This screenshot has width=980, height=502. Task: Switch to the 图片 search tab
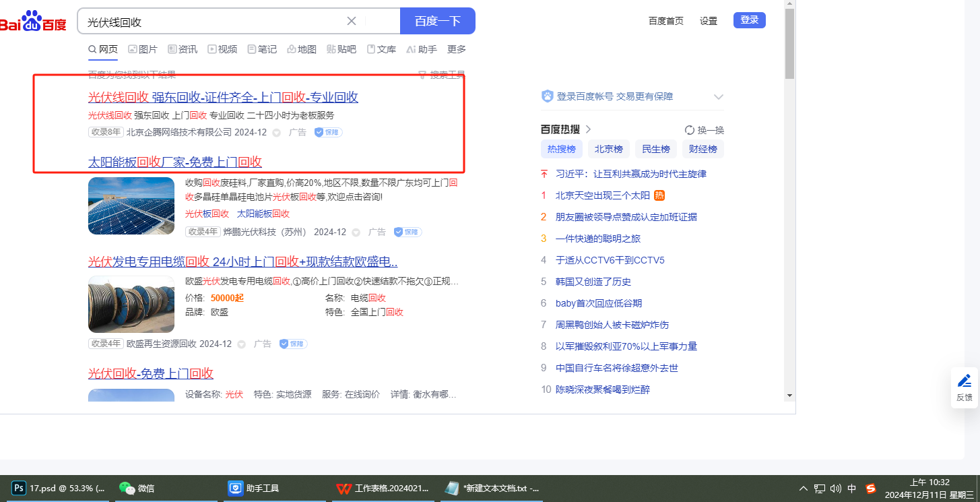[x=143, y=49]
